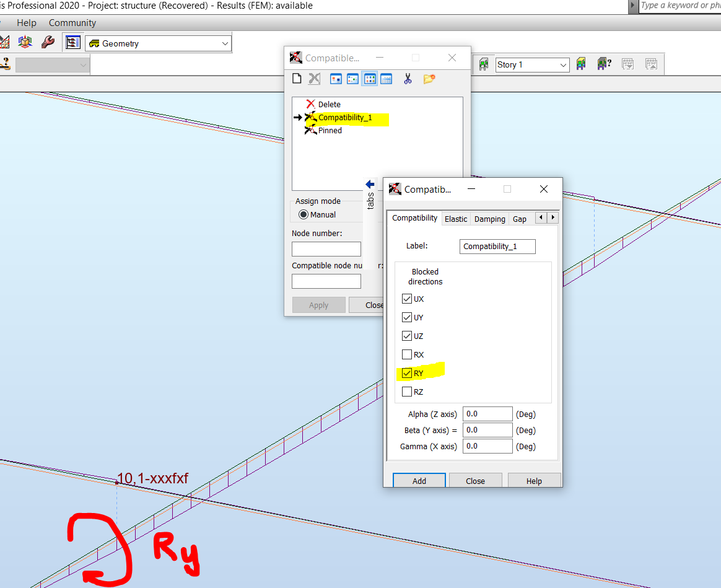
Task: Switch to the highlighted short list view
Action: tap(370, 79)
